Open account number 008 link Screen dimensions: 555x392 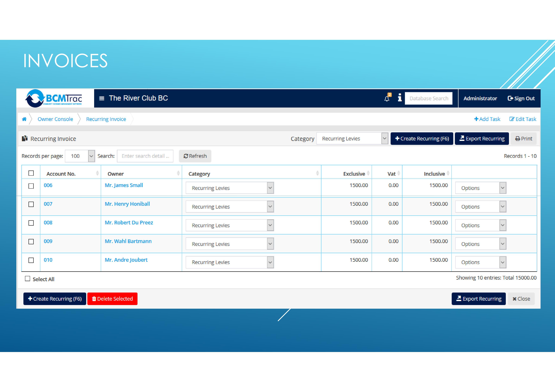click(x=48, y=222)
